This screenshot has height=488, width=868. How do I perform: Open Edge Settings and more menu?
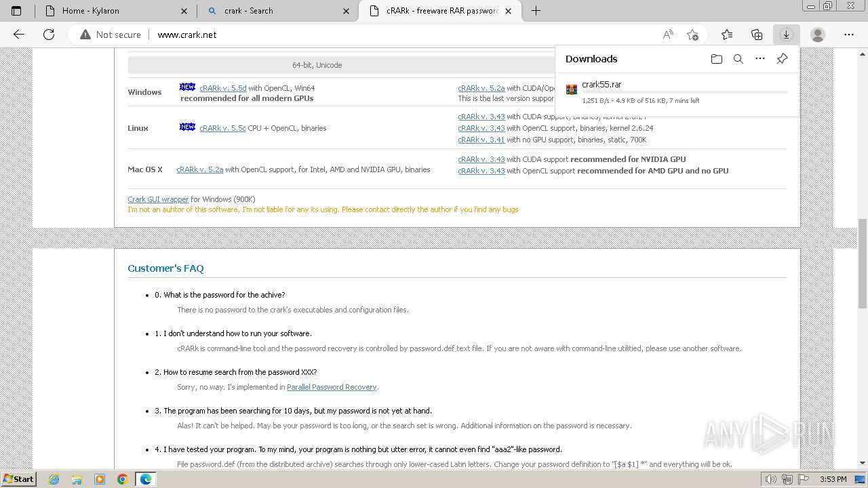[849, 35]
